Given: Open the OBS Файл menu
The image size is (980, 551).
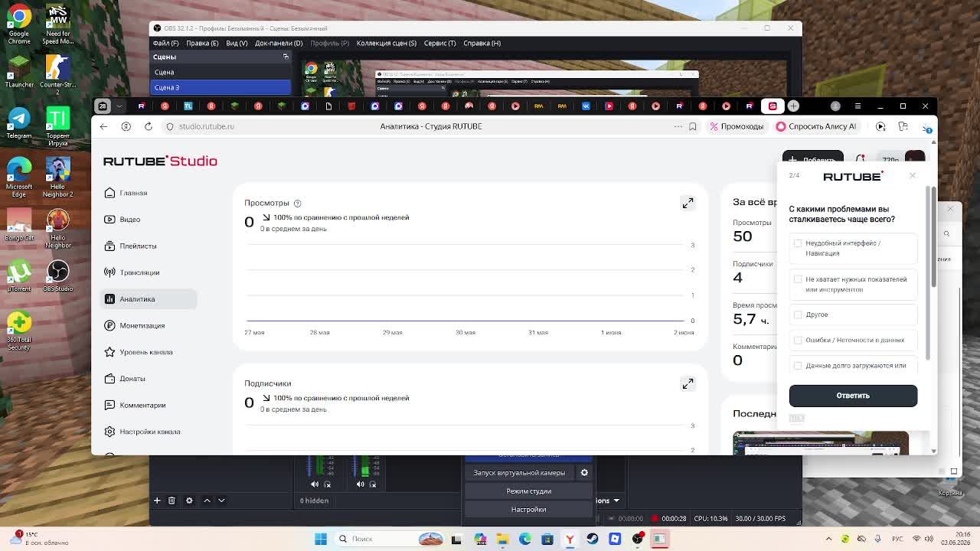Looking at the screenshot, I should click(x=165, y=44).
